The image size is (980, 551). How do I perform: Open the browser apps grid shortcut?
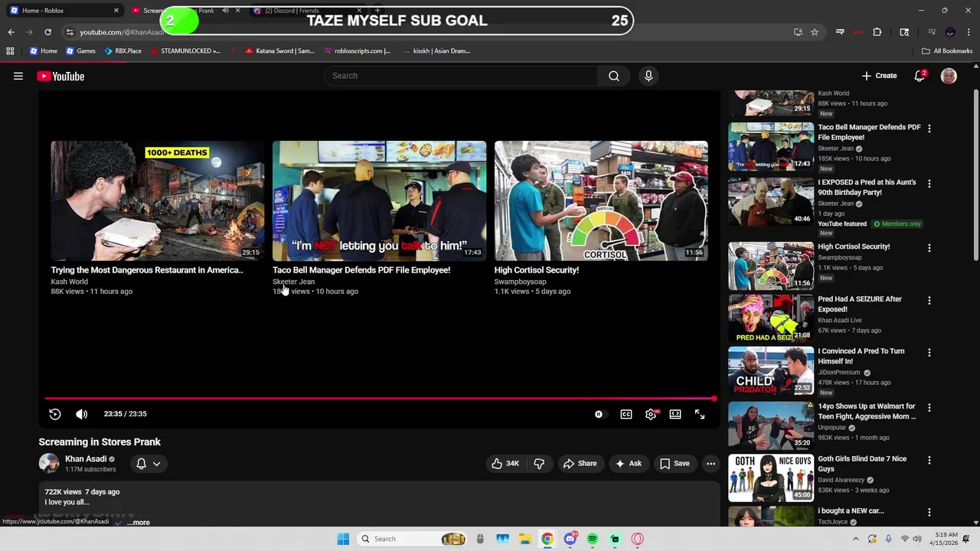point(10,51)
